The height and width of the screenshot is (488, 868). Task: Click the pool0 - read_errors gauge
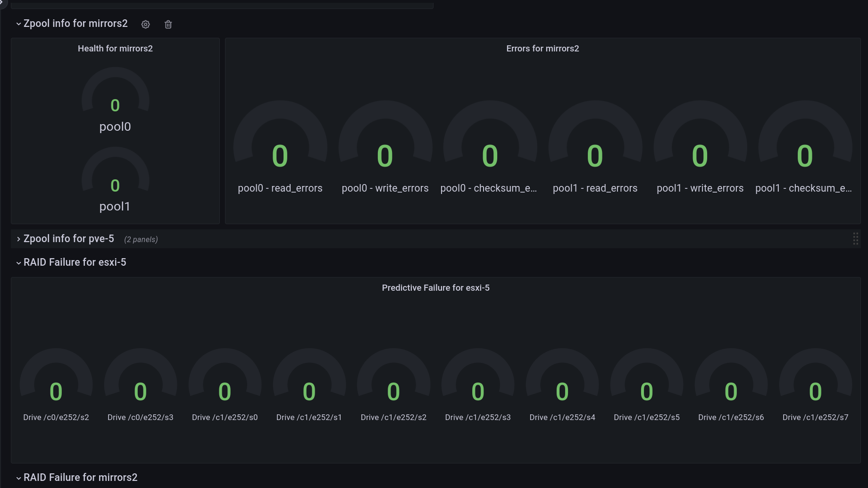click(280, 147)
